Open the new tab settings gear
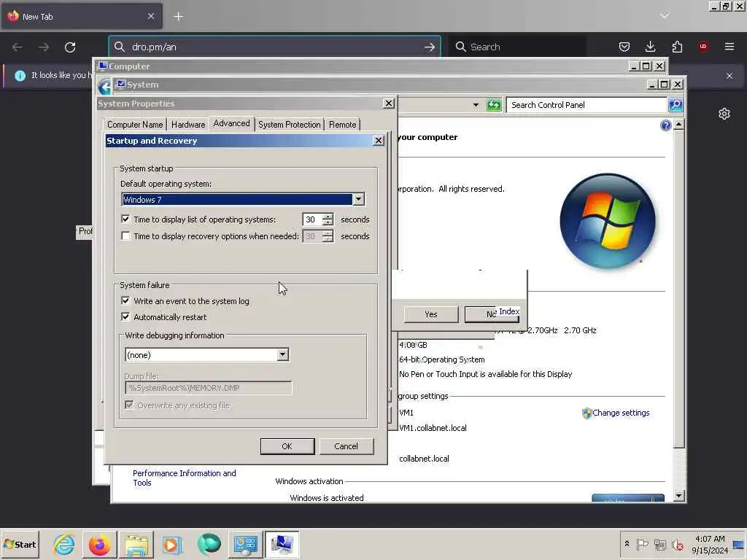This screenshot has height=560, width=747. point(724,114)
